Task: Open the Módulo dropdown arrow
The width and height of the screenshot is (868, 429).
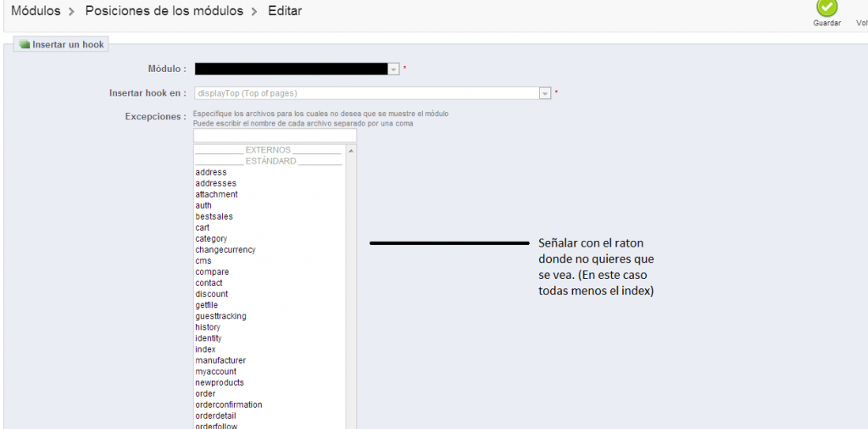Action: 393,70
